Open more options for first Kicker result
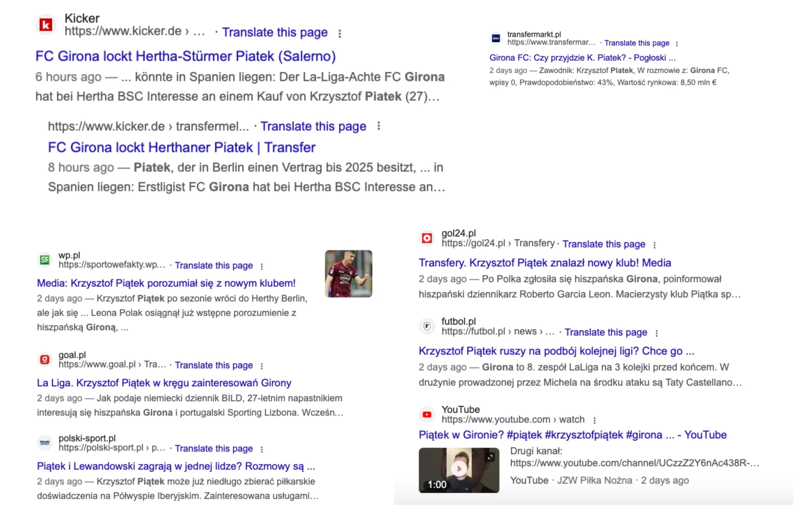This screenshot has height=532, width=798. [x=340, y=34]
